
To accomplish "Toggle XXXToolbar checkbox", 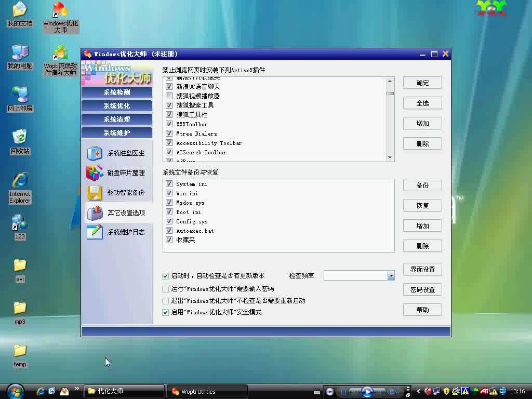I will [169, 124].
